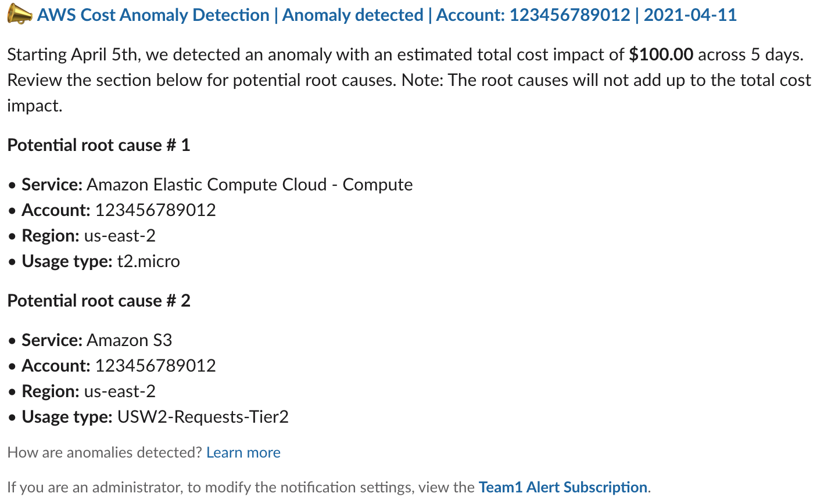Image resolution: width=817 pixels, height=504 pixels.
Task: Click Account: 123456789012 in the title link
Action: pos(533,15)
